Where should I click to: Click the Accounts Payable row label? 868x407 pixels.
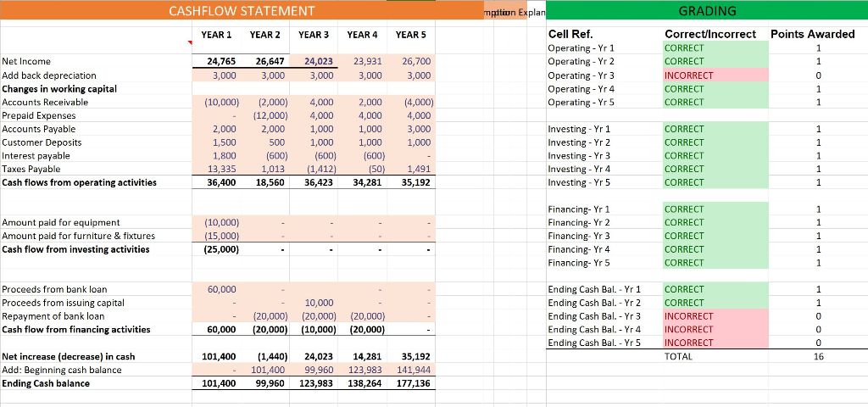[39, 129]
